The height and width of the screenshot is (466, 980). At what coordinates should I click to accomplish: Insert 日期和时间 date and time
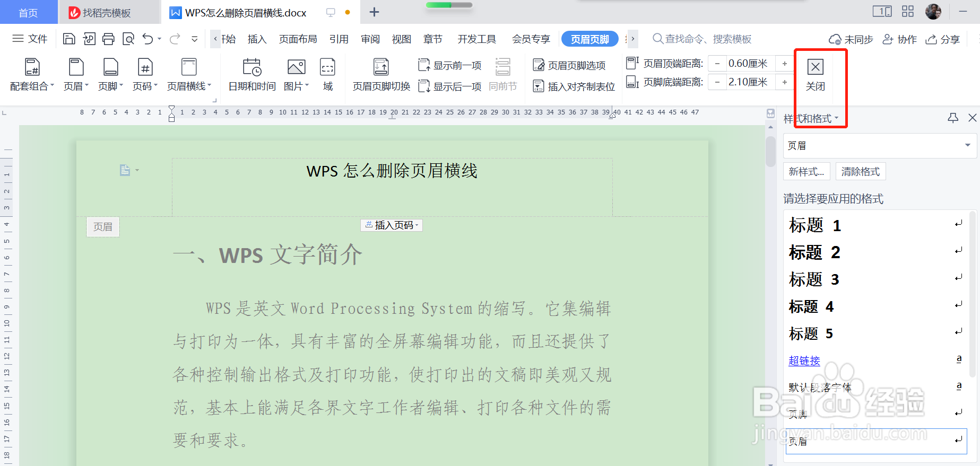(x=252, y=75)
